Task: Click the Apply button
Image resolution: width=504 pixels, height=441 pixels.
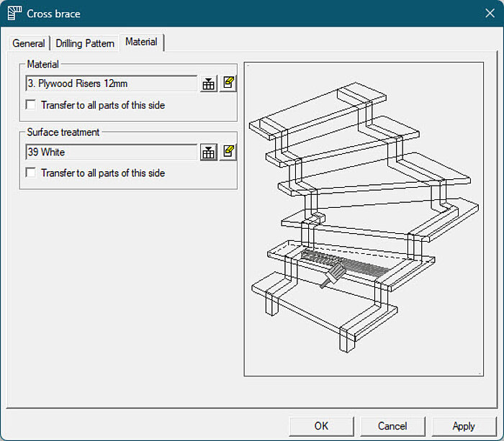Action: [x=464, y=426]
